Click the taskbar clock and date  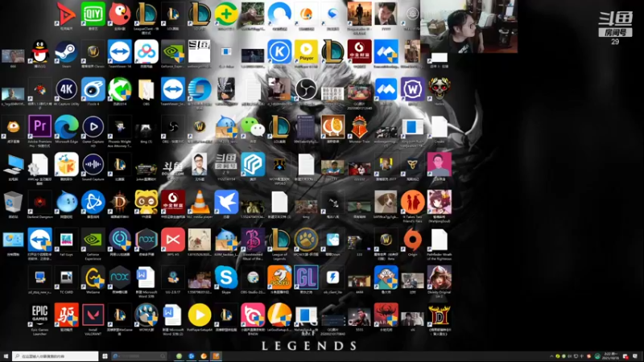coord(610,356)
